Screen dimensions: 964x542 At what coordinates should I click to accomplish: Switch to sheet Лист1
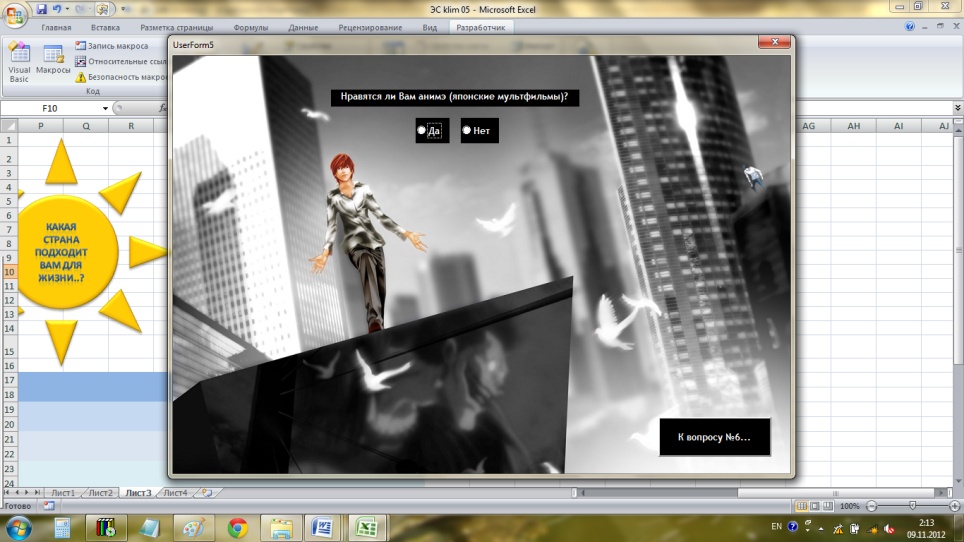[x=63, y=493]
